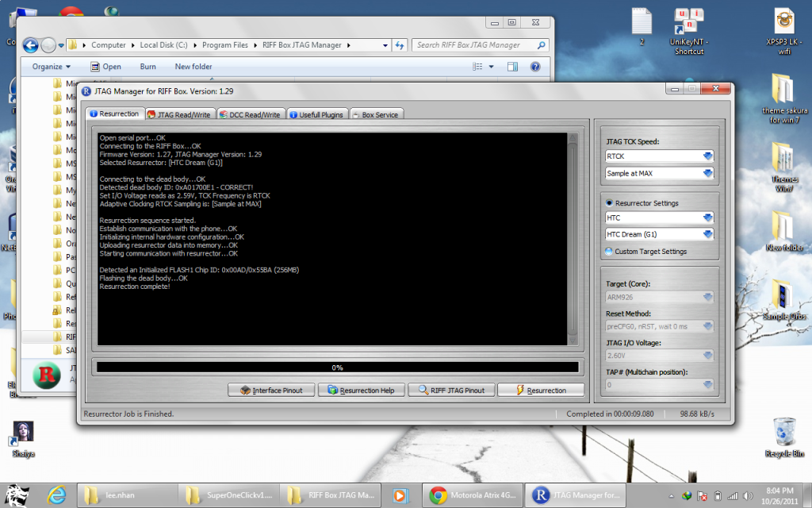Open Resurrection Help
Viewport: 812px width, 508px height.
click(x=362, y=391)
